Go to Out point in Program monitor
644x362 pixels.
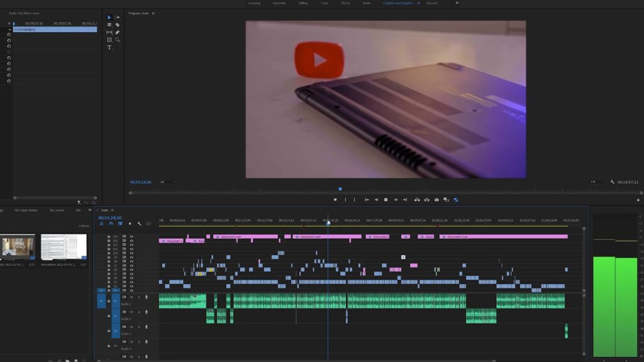click(x=405, y=200)
